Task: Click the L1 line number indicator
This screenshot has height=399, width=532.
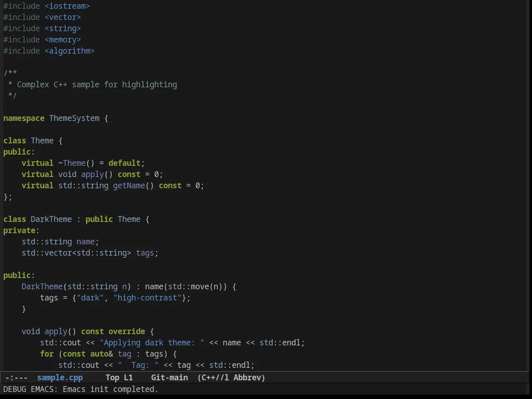Action: 128,377
